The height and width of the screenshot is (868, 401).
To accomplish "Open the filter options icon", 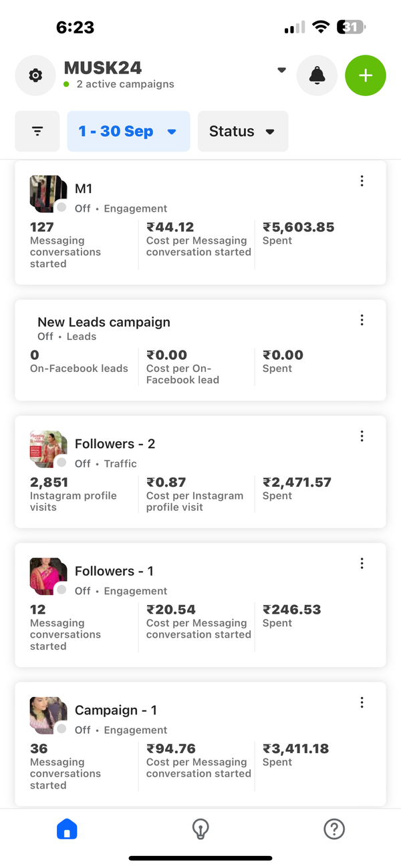I will tap(37, 132).
